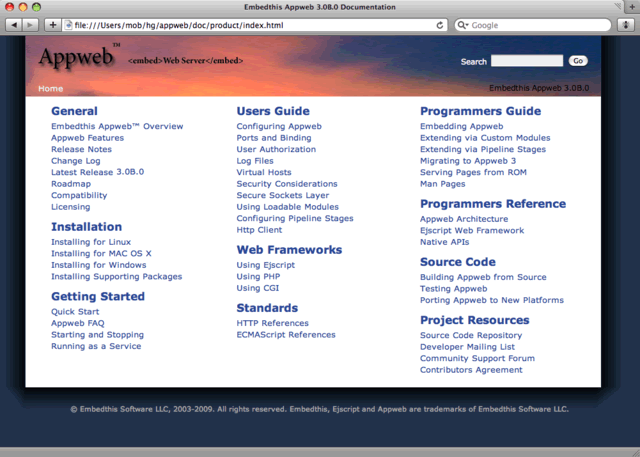Open the Quick Start guide

74,312
